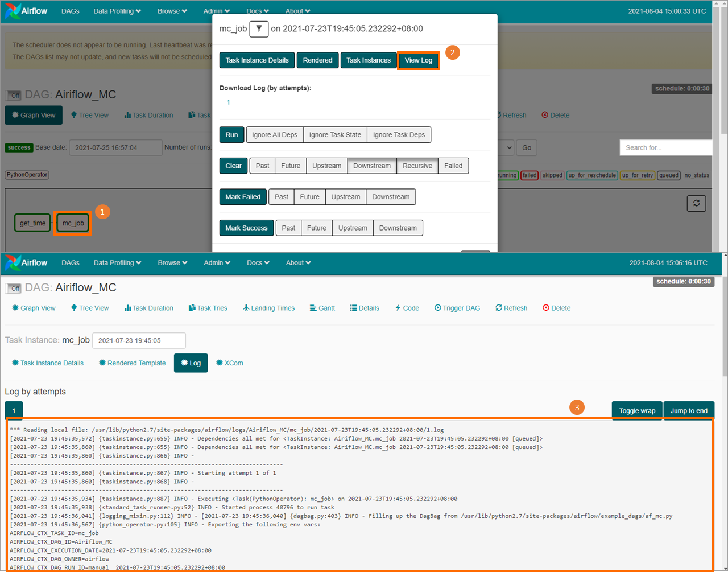Viewport: 728px width, 572px height.
Task: Open Task Tries in the lower log page
Action: (x=208, y=308)
